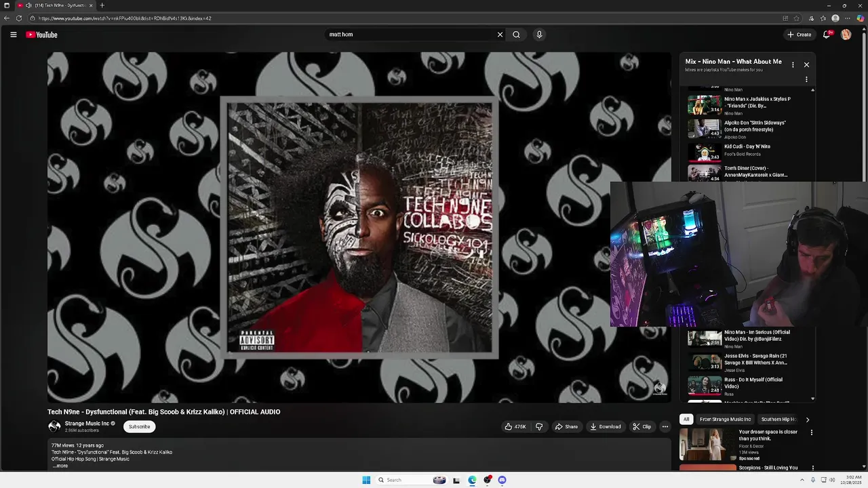
Task: Open the account avatar menu
Action: 846,35
